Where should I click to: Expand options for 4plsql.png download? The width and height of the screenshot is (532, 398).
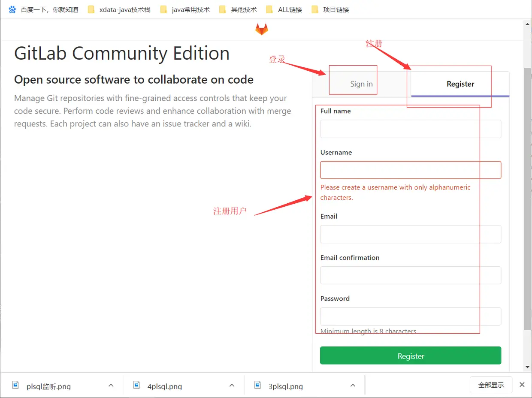pyautogui.click(x=232, y=385)
